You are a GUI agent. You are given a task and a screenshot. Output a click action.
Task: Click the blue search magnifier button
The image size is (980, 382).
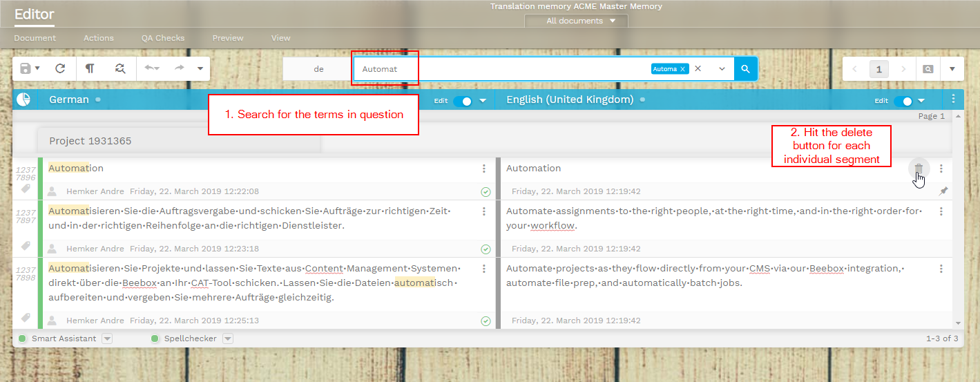745,68
